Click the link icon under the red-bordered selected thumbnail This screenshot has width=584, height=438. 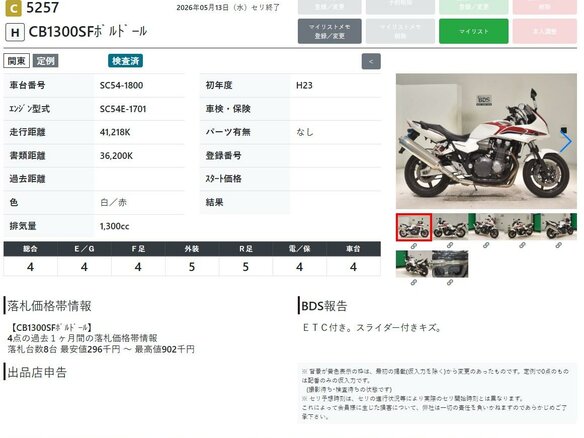click(413, 246)
